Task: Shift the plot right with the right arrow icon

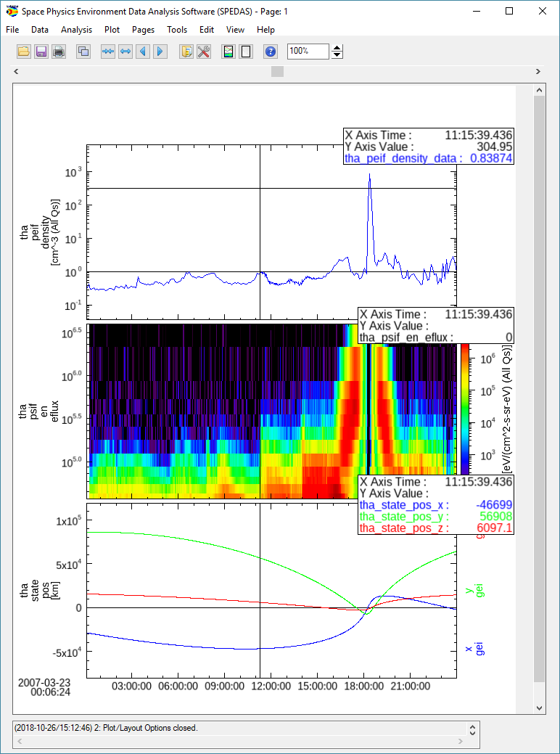Action: (160, 52)
